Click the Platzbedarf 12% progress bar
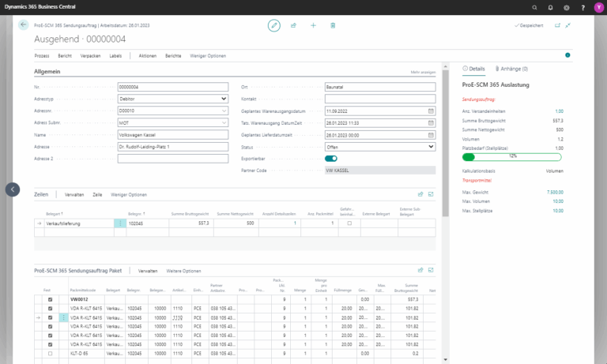The image size is (607, 364). tap(512, 156)
